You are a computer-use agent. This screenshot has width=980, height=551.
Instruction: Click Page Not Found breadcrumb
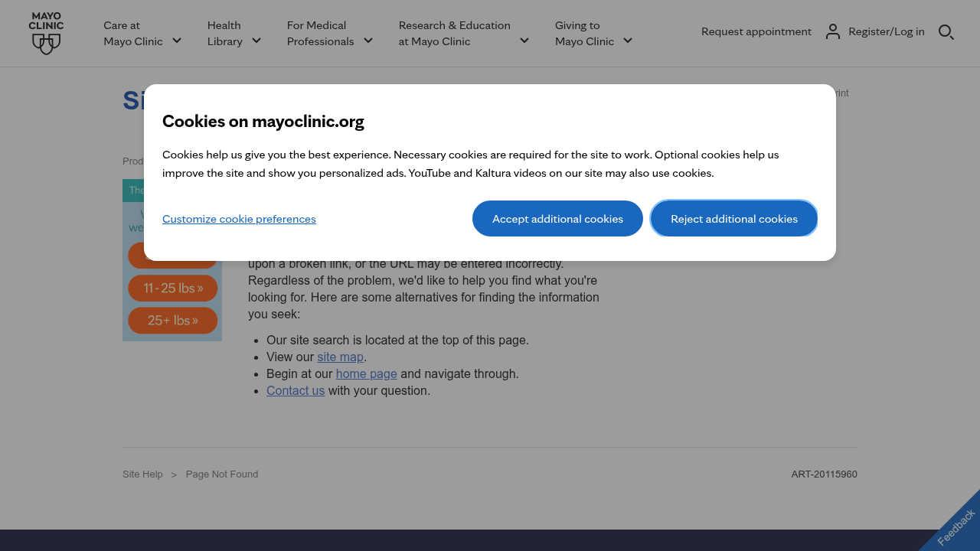[x=222, y=474]
